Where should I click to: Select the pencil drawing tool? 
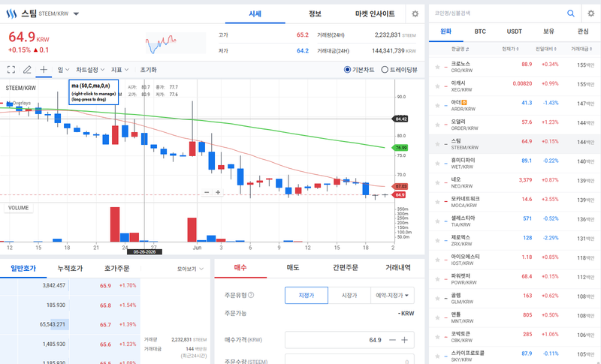pyautogui.click(x=27, y=70)
